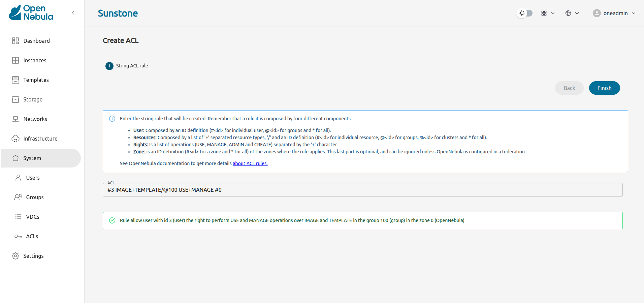Click the ACL rule input field
This screenshot has height=303, width=644.
point(363,190)
